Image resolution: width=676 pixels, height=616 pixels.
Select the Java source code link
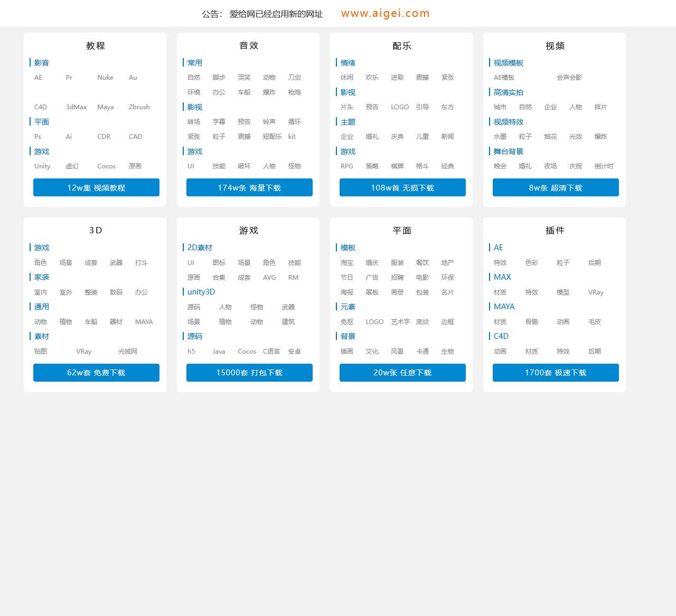[219, 351]
